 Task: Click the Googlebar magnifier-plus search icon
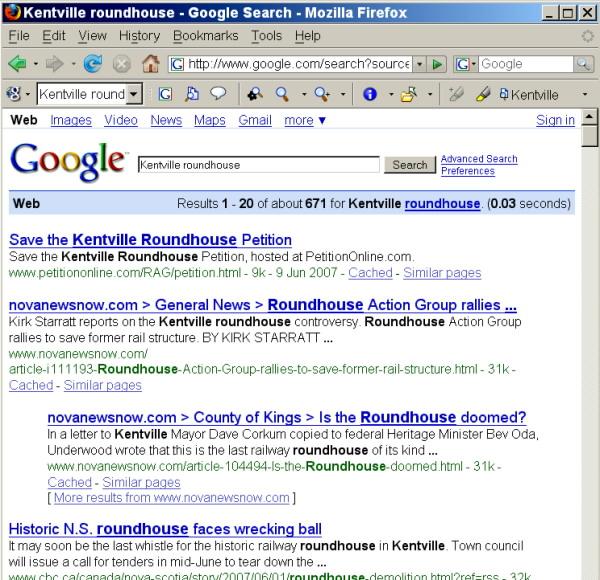click(322, 94)
